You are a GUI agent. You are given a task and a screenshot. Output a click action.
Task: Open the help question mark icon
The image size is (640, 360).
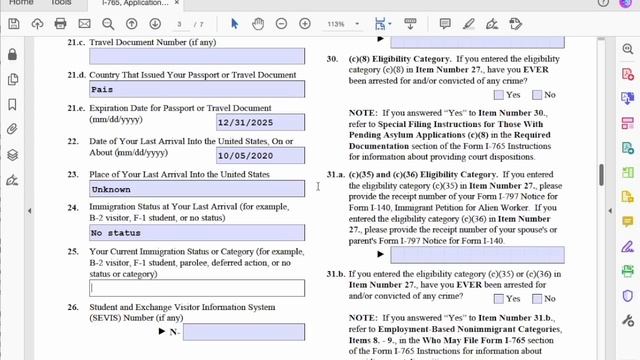(x=603, y=3)
